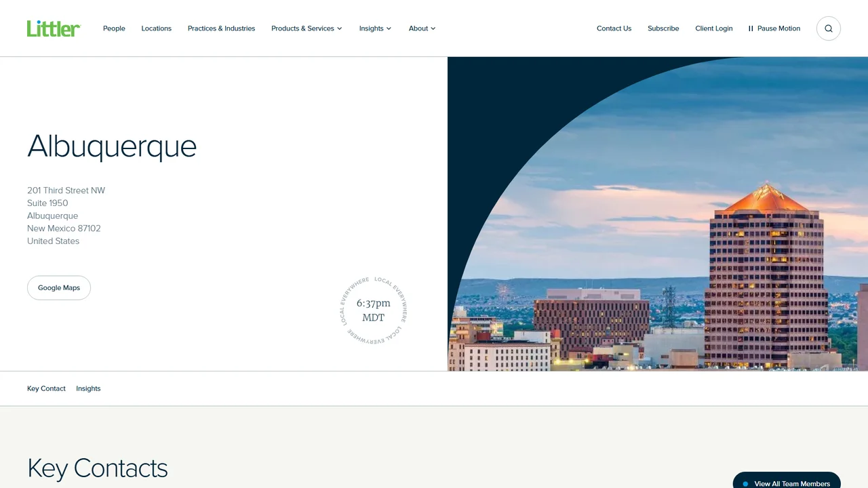
Task: Expand the About dropdown
Action: (422, 28)
